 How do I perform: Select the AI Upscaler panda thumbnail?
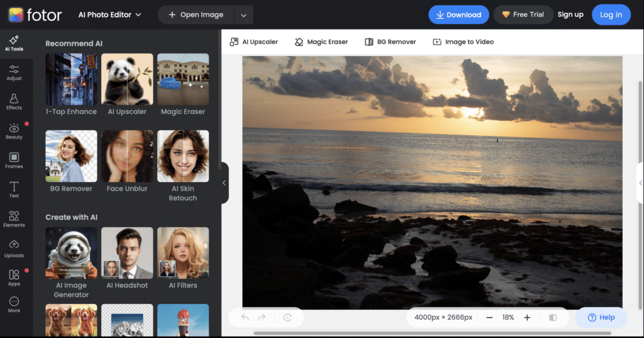pos(127,79)
